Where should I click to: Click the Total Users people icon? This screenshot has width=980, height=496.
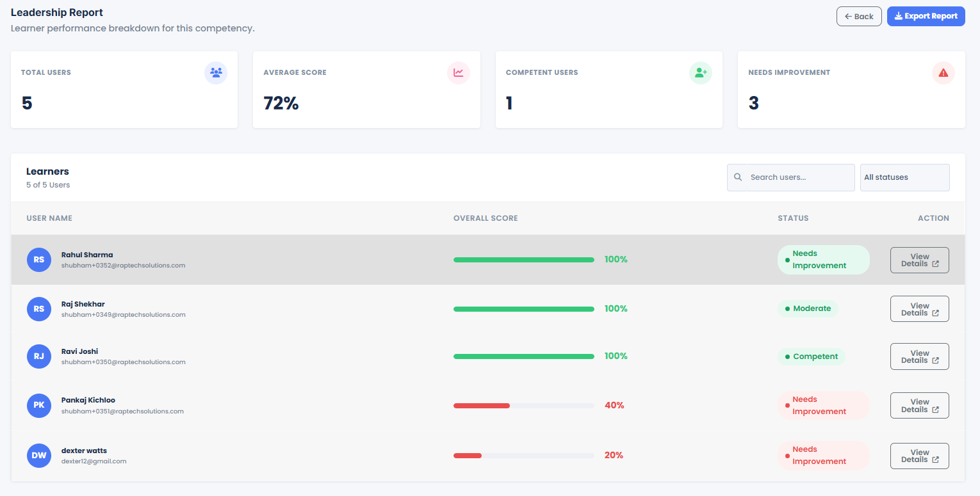216,72
